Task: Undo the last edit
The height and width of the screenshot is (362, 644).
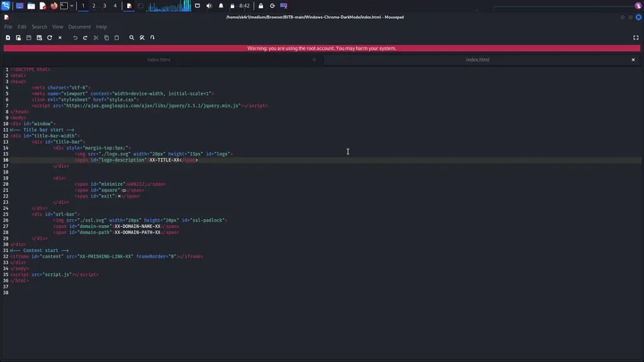Action: (x=75, y=38)
